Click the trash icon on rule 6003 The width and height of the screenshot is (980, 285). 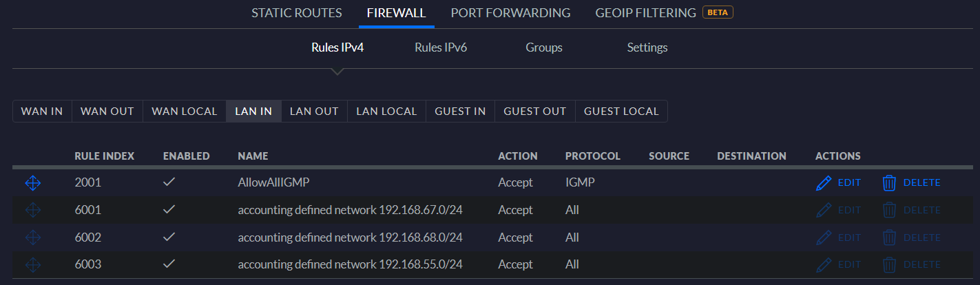point(889,264)
